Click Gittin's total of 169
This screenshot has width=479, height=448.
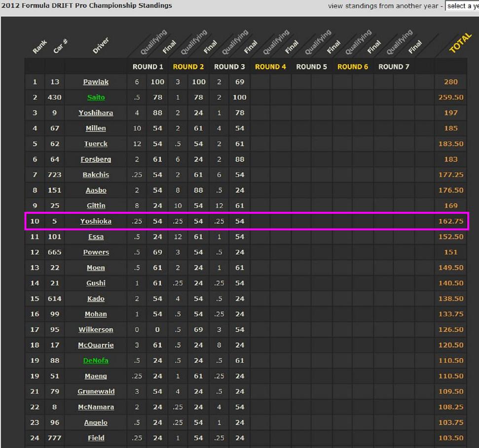point(451,206)
